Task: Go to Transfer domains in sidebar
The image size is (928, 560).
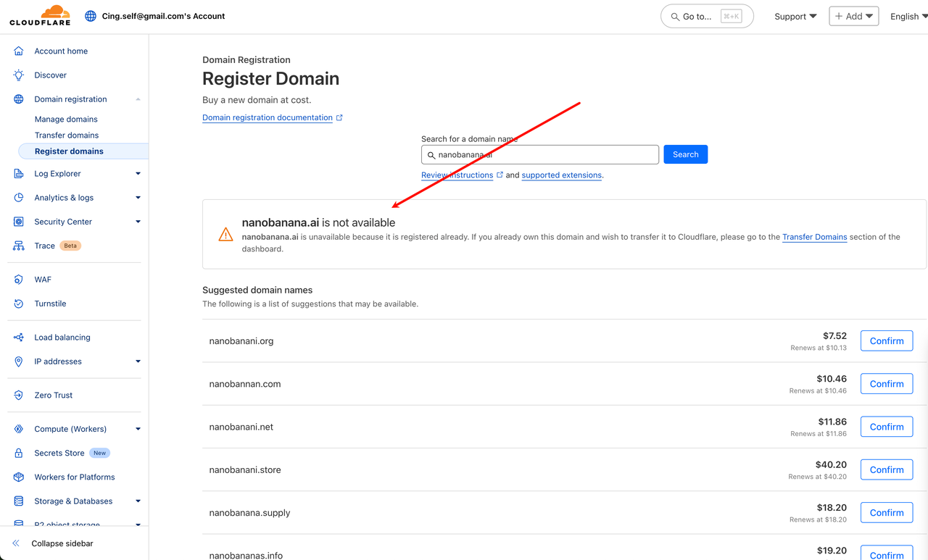Action: click(x=67, y=135)
